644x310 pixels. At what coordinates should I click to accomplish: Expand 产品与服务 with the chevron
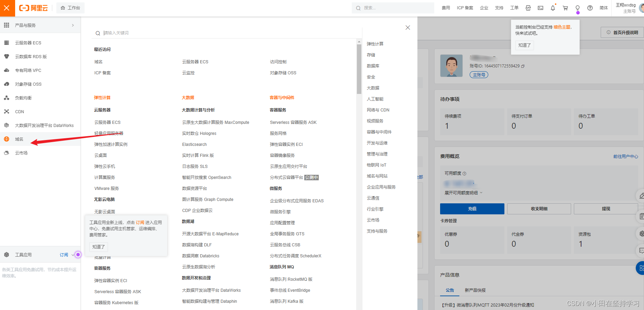[x=73, y=25]
